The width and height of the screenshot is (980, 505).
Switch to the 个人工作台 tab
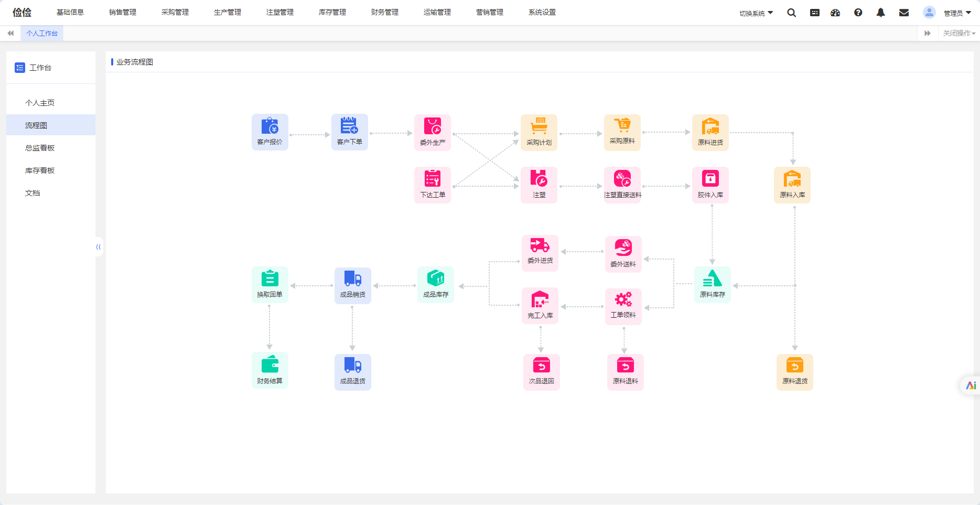tap(42, 33)
